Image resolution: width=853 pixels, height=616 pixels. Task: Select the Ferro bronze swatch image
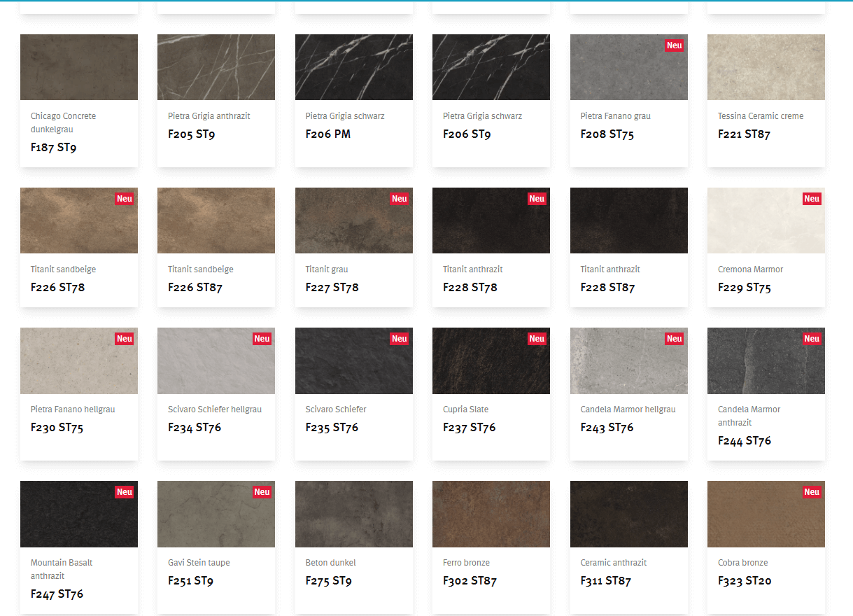[491, 514]
